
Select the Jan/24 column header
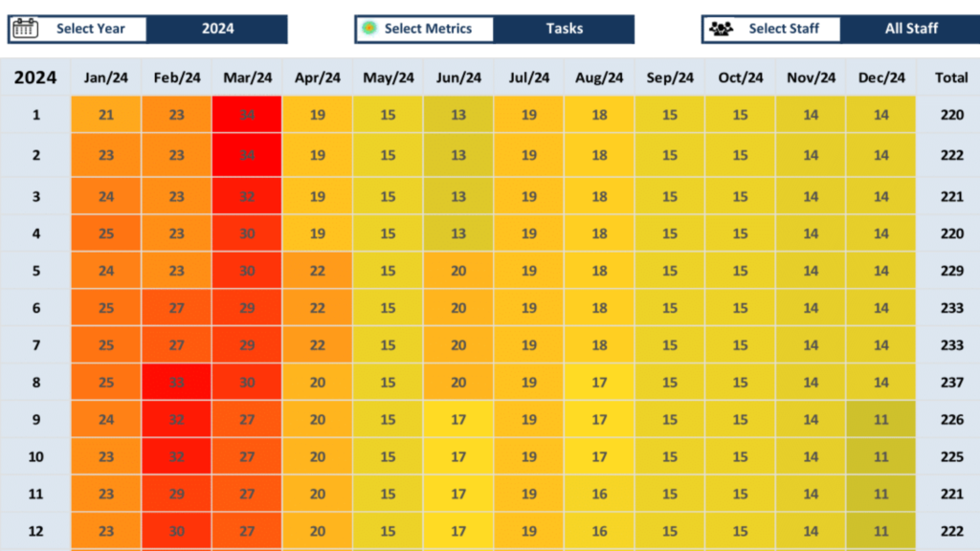click(105, 77)
